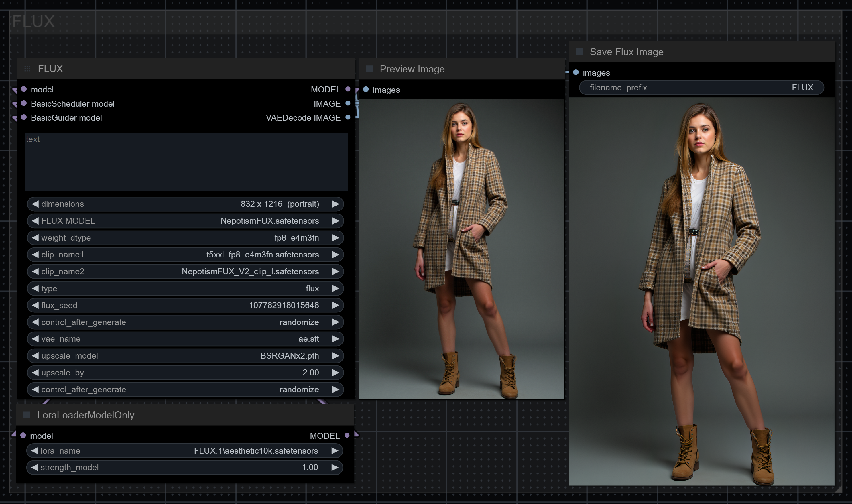Collapse the LoraLoaderModelOnly node

27,415
